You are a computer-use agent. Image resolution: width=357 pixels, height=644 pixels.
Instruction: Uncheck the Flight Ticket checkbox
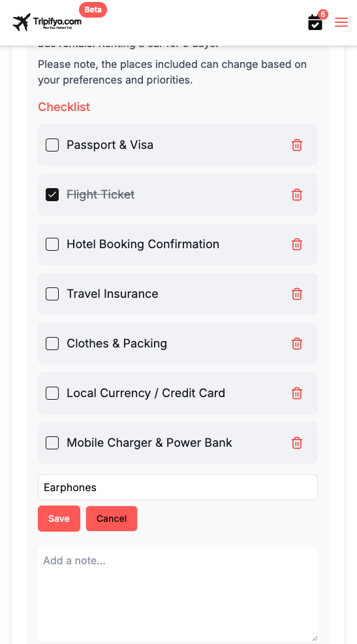click(52, 195)
